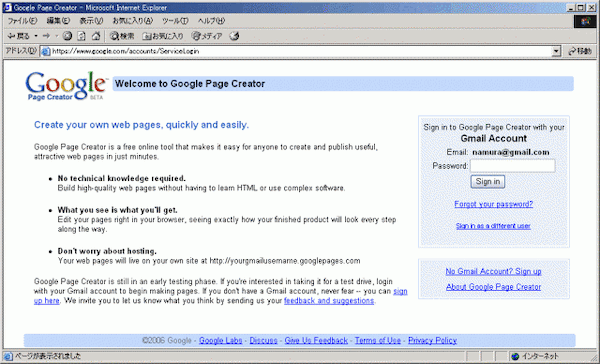Click 'No technical knowledge required.' text
This screenshot has height=364, width=600.
(x=121, y=178)
